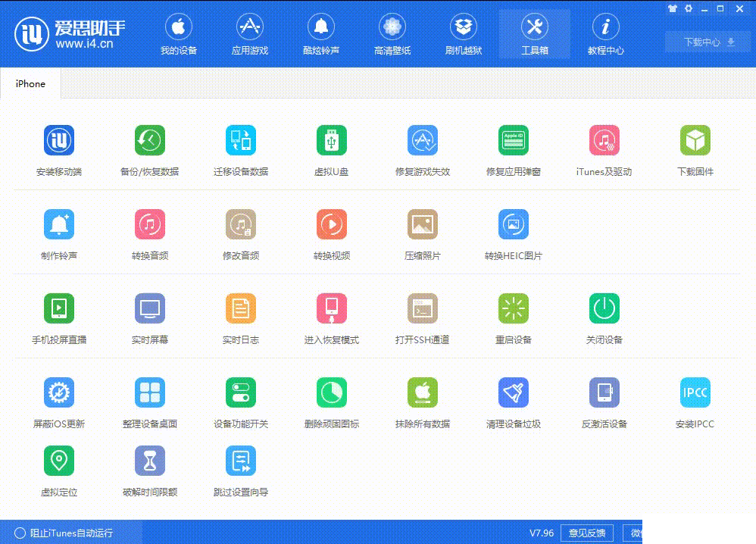Open 跳过设置向导 tool
The image size is (756, 544).
coord(241,461)
